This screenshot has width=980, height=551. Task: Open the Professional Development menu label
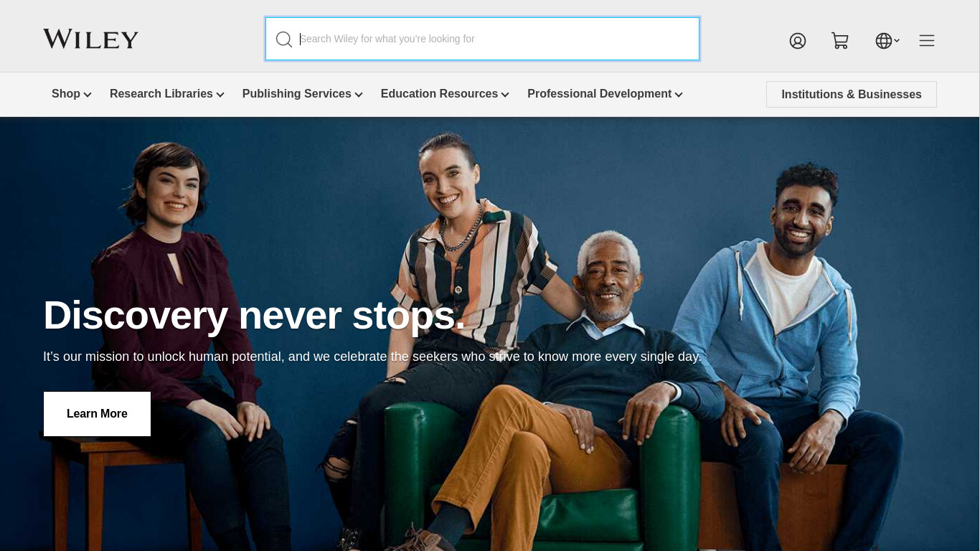click(600, 94)
